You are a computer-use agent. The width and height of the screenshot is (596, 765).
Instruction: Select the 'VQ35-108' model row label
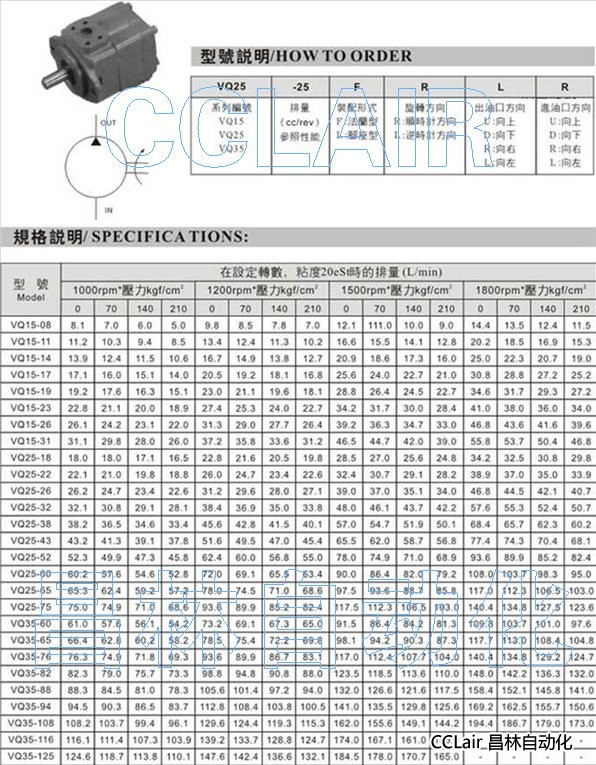(x=31, y=723)
